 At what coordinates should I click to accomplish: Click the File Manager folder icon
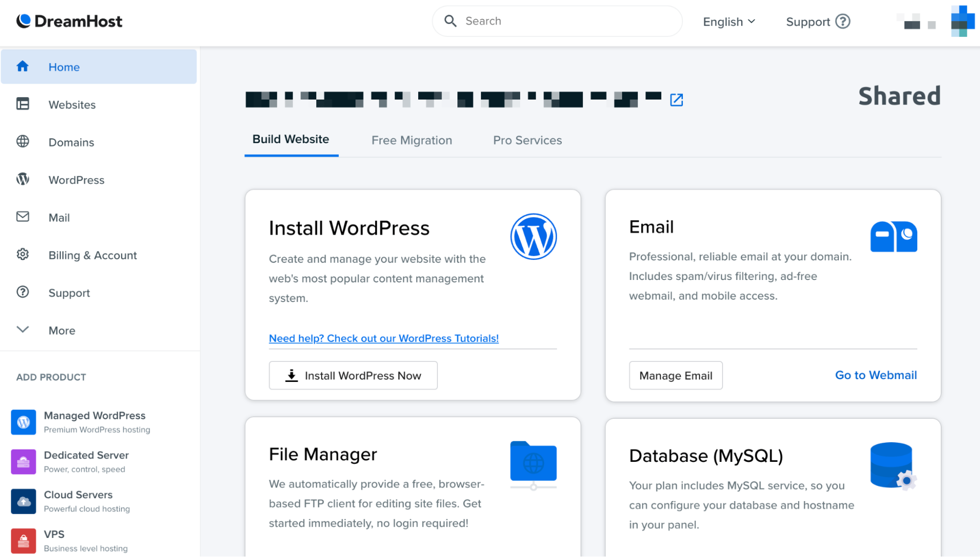pyautogui.click(x=533, y=465)
